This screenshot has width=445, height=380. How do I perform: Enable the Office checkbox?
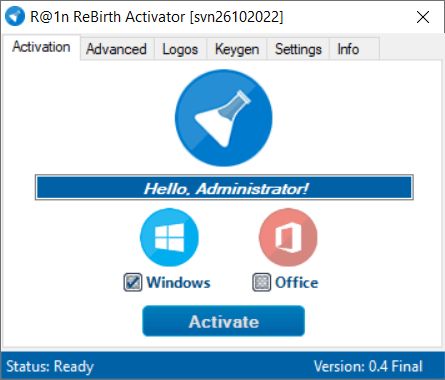click(x=261, y=282)
